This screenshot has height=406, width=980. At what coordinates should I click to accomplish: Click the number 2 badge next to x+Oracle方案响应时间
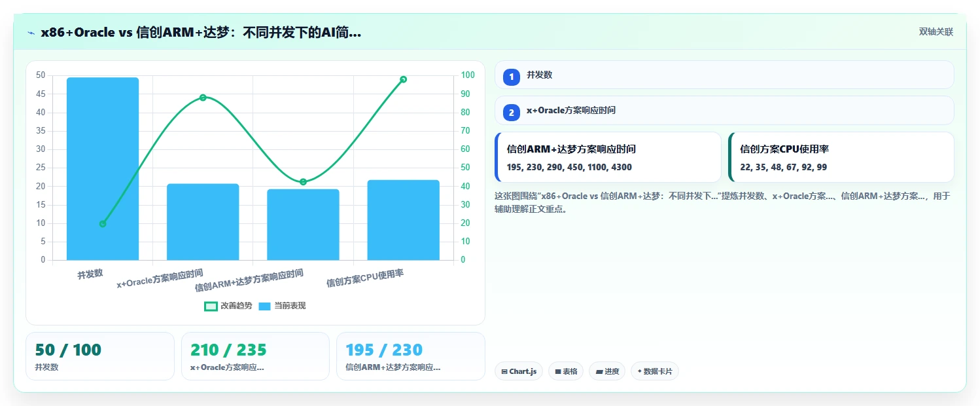coord(512,113)
